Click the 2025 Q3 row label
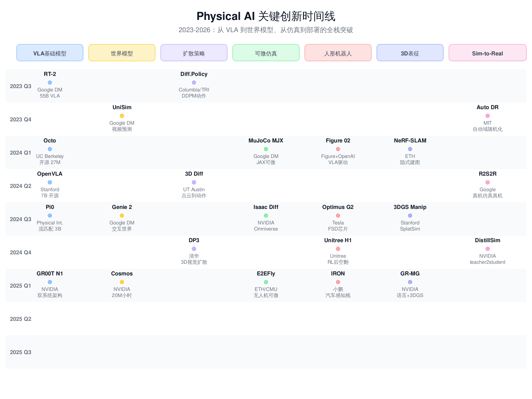 [x=21, y=352]
